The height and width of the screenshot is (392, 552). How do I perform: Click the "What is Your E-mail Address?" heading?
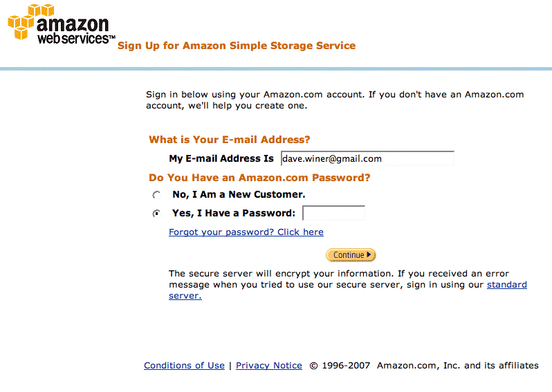[x=229, y=140]
